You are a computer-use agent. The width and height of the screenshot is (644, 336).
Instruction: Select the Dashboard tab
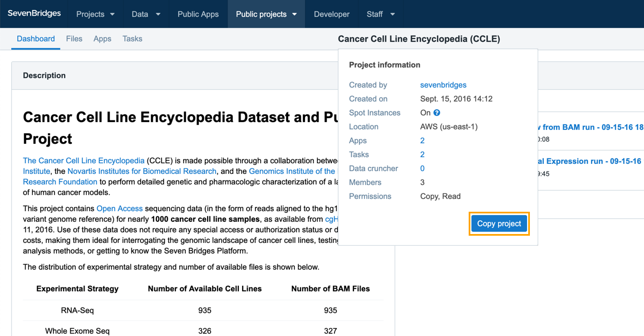36,38
